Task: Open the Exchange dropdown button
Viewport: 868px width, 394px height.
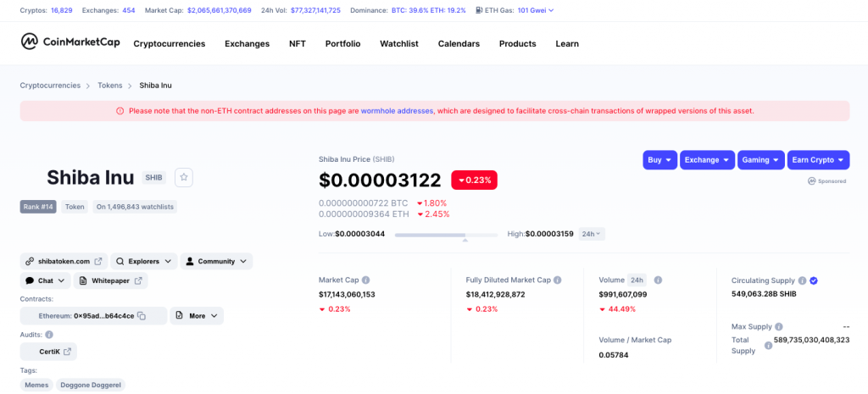Action: 708,160
